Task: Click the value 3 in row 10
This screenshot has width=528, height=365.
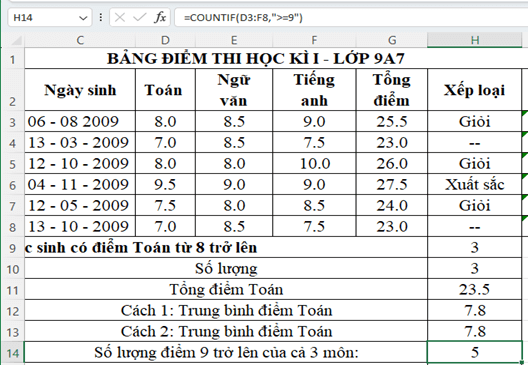Action: pyautogui.click(x=474, y=268)
